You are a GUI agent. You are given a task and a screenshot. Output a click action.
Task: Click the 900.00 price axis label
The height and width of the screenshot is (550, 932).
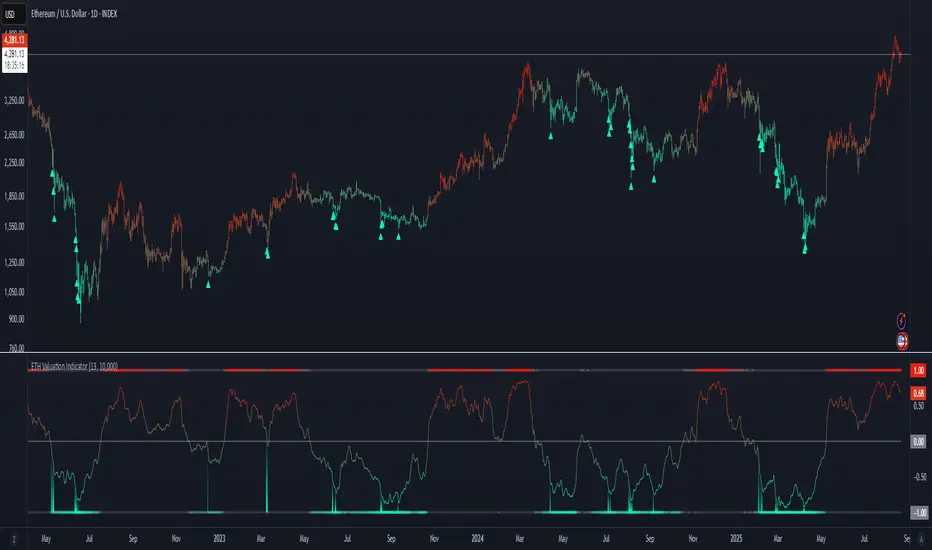click(x=16, y=319)
